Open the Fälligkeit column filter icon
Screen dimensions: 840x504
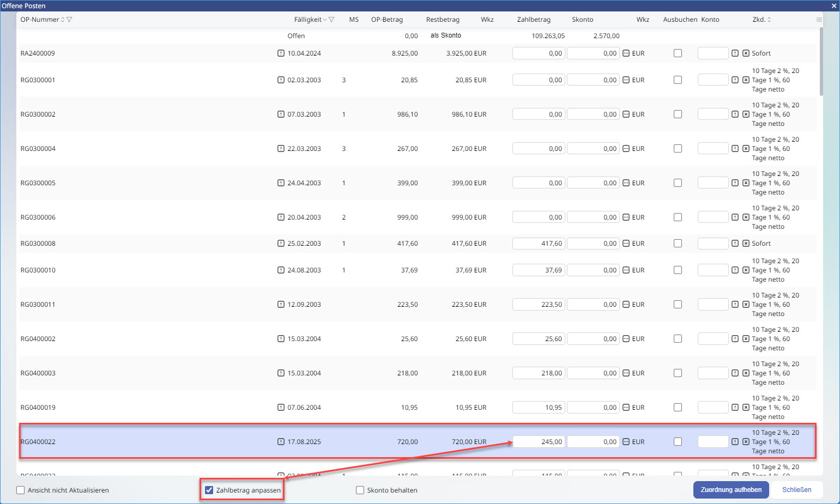(331, 20)
